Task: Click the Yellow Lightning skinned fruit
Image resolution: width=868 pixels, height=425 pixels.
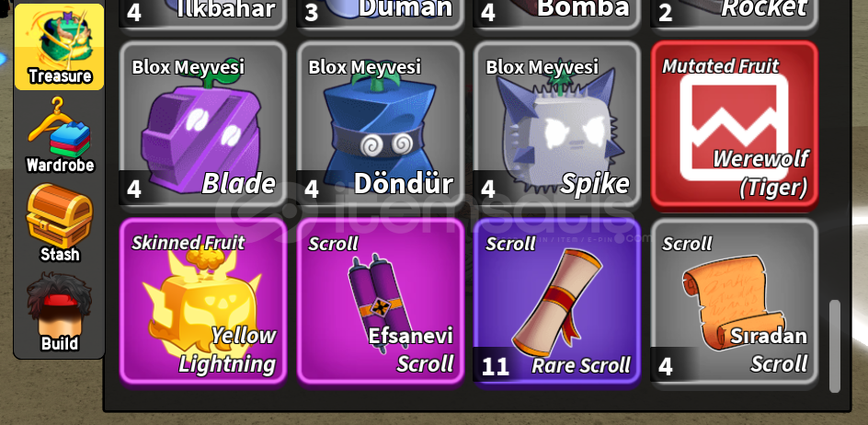Action: [x=202, y=301]
